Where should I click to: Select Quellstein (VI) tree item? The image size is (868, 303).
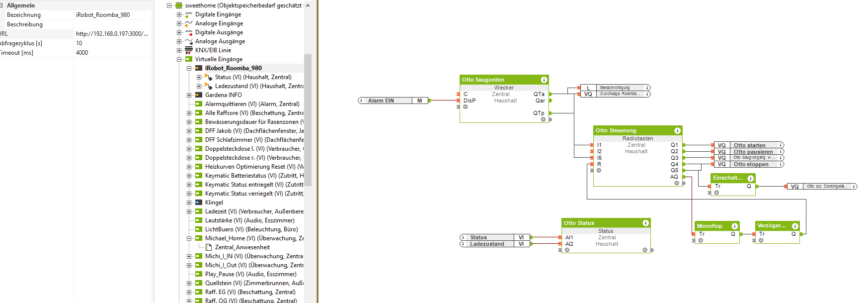(x=254, y=283)
